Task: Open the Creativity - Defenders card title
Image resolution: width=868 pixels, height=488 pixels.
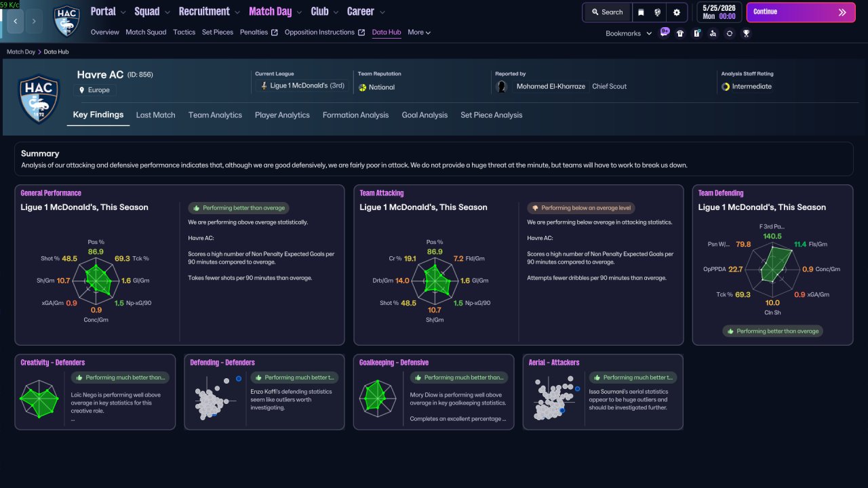Action: pos(53,363)
